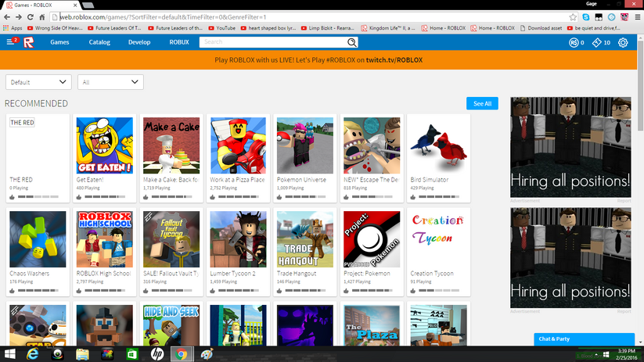
Task: Click the browser back arrow
Action: (x=7, y=17)
